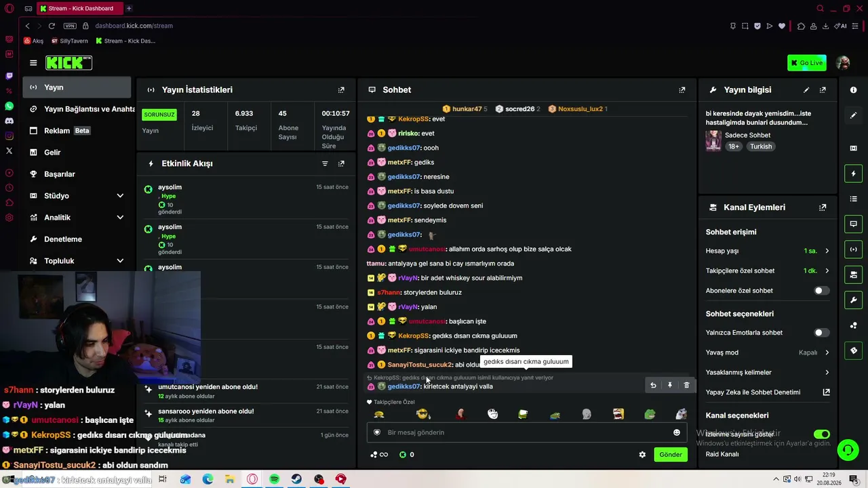Viewport: 868px width, 488px height.
Task: Expand the Topluluk sidebar section
Action: 120,261
